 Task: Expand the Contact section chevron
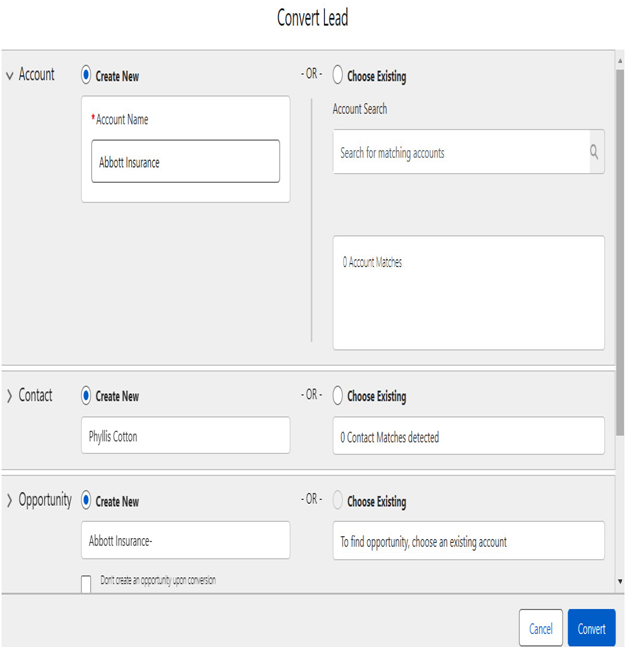(10, 396)
